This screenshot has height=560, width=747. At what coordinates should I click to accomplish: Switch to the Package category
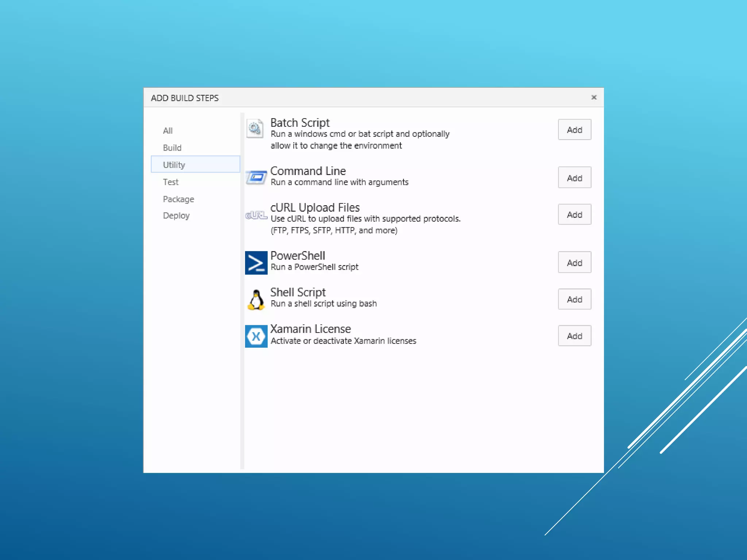pyautogui.click(x=178, y=199)
